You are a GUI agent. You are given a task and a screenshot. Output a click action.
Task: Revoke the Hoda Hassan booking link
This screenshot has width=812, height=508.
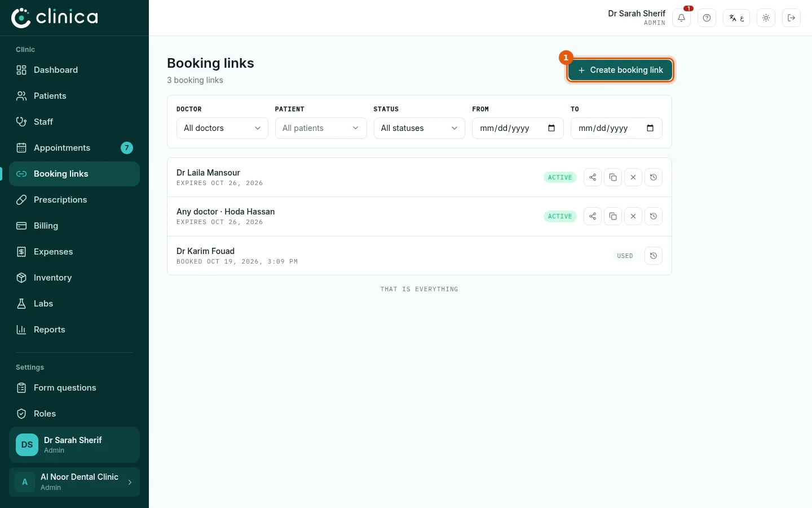pos(633,216)
